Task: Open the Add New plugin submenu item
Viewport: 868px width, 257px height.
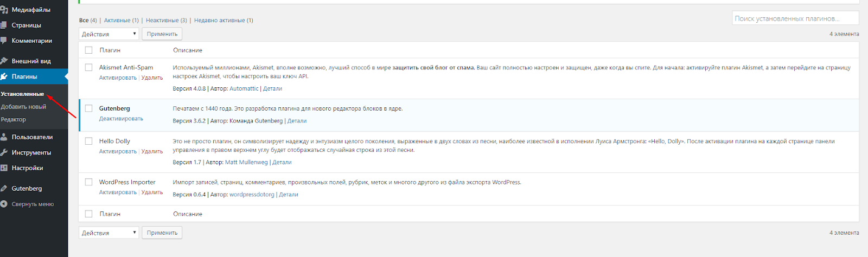Action: point(23,107)
